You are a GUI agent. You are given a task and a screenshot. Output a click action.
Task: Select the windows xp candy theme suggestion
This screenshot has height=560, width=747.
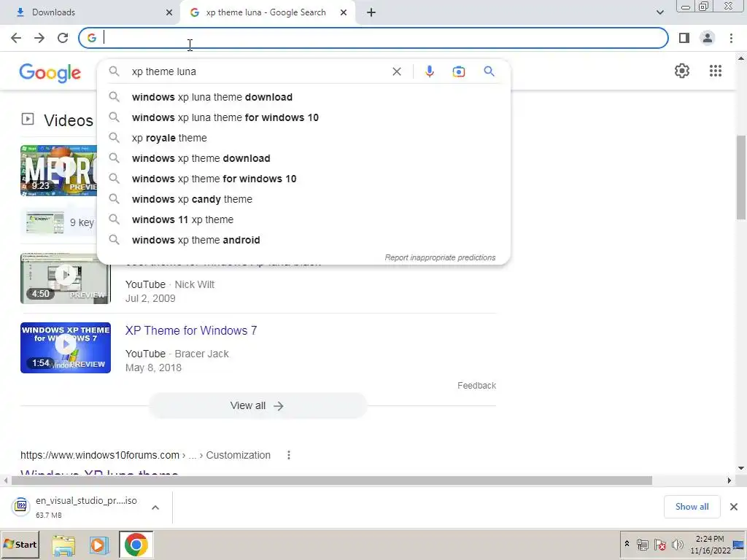point(303,200)
